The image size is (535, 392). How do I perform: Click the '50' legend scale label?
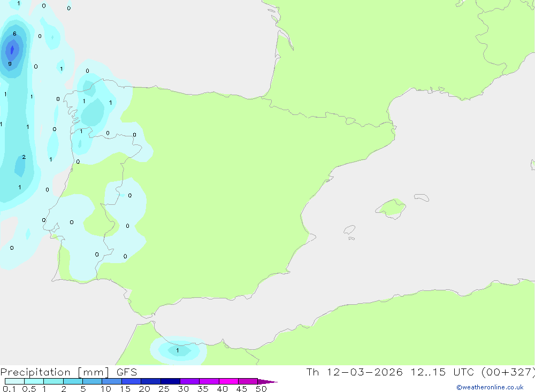[x=261, y=389]
